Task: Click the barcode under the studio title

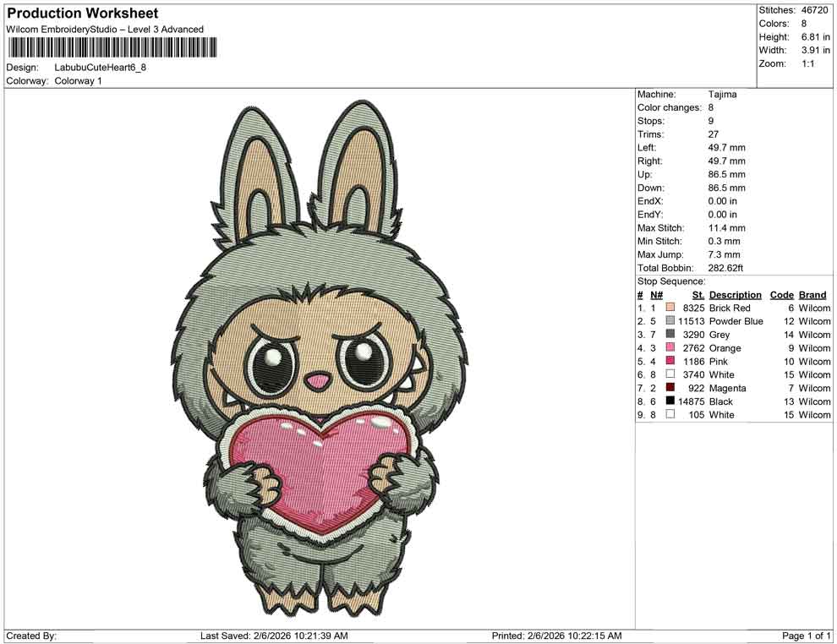Action: point(112,47)
